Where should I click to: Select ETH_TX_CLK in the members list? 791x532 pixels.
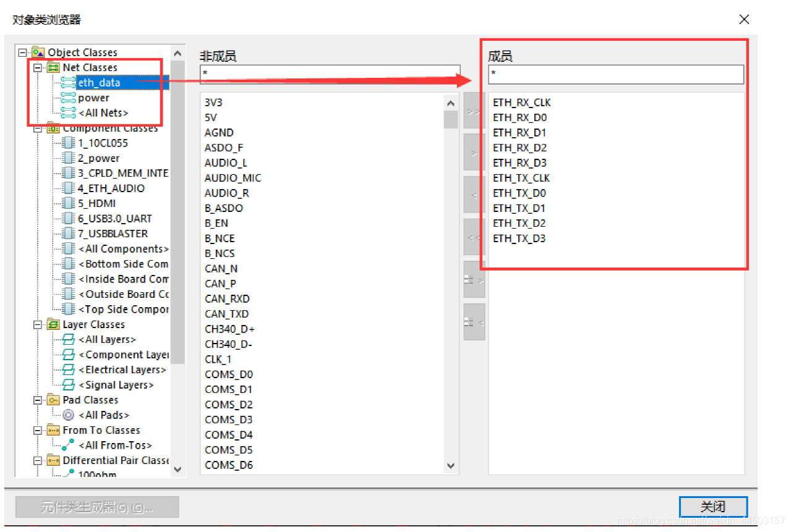pyautogui.click(x=521, y=178)
